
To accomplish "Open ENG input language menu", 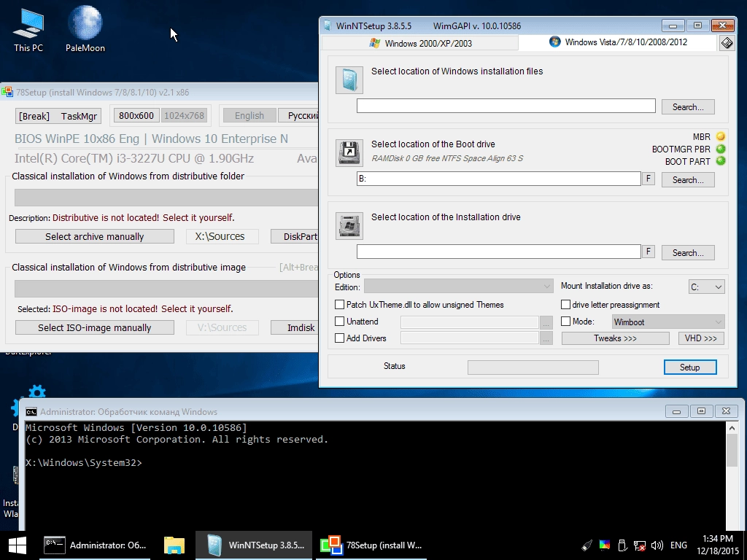I will pos(678,545).
